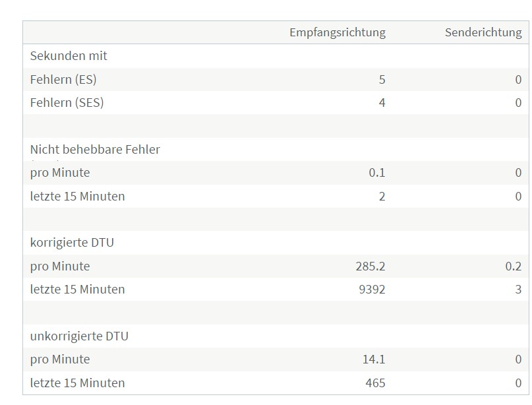Click the Empfangsrichtung column header
Viewport: 532px width, 405px height.
click(x=338, y=32)
